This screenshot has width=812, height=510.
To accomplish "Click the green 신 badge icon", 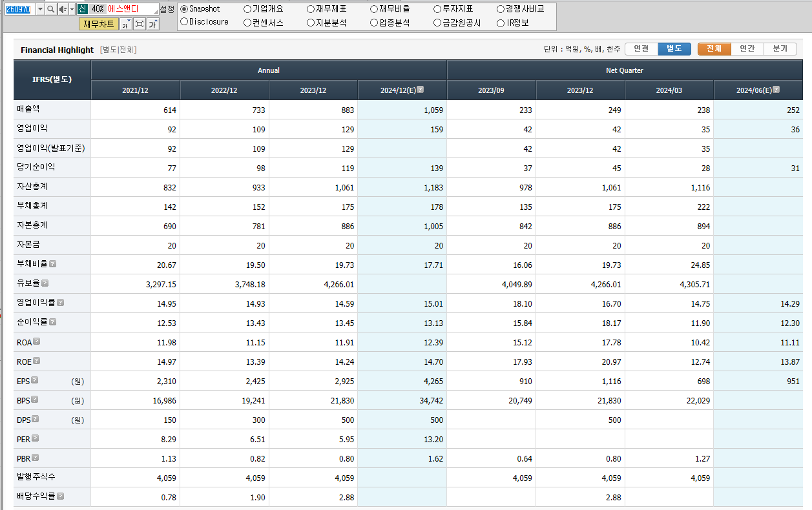I will pos(82,9).
